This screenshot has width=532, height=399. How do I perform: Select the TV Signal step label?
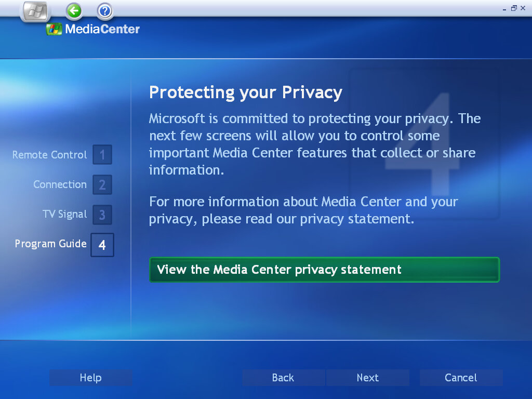click(64, 214)
